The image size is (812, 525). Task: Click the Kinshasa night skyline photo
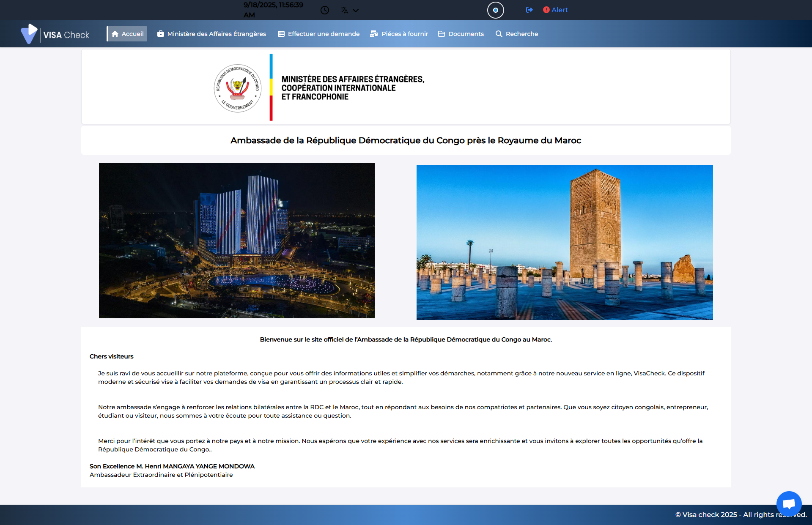click(x=237, y=241)
